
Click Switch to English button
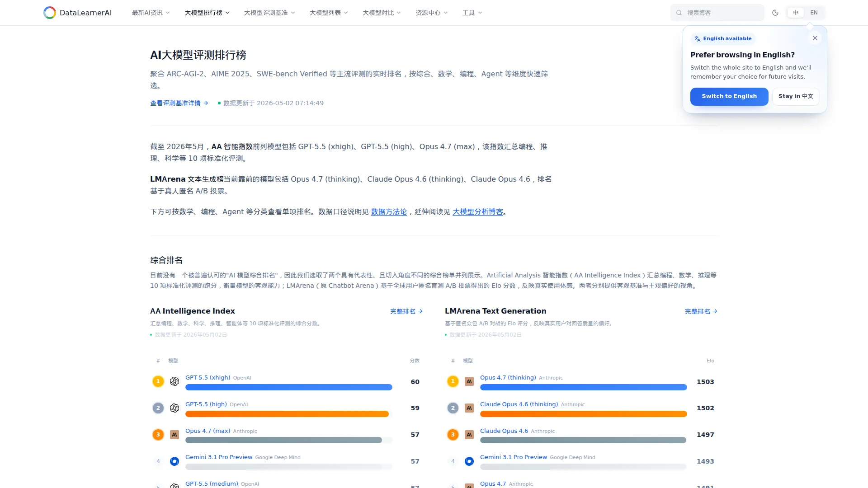coord(729,96)
